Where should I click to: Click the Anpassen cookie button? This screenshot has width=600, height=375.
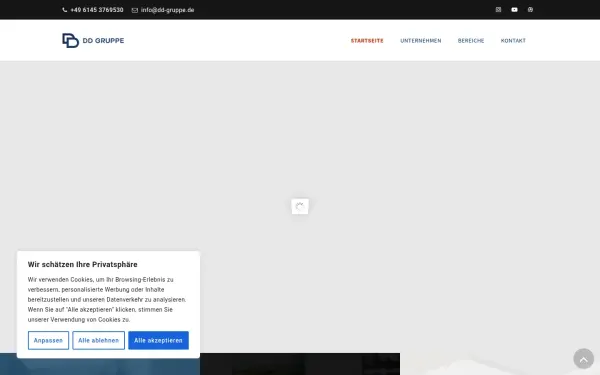[48, 340]
